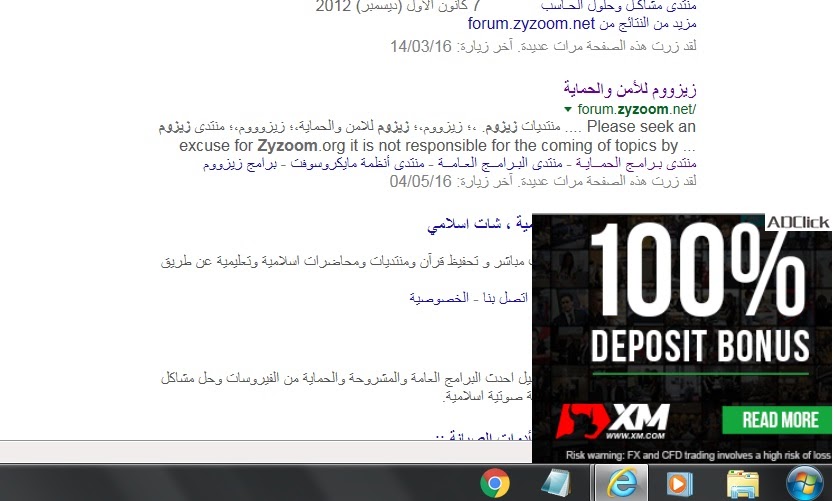Click the risk warning text in ad
The height and width of the screenshot is (501, 834).
click(698, 455)
